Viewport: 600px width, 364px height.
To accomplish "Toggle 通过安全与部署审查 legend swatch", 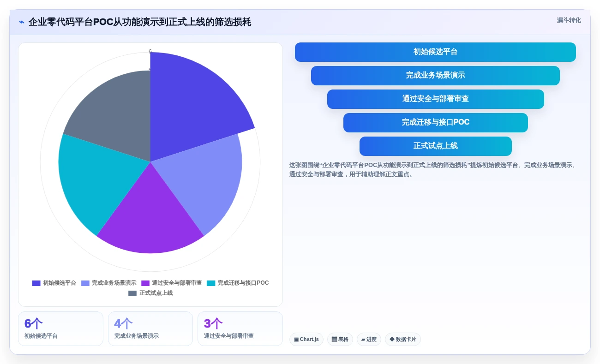I will click(x=145, y=283).
